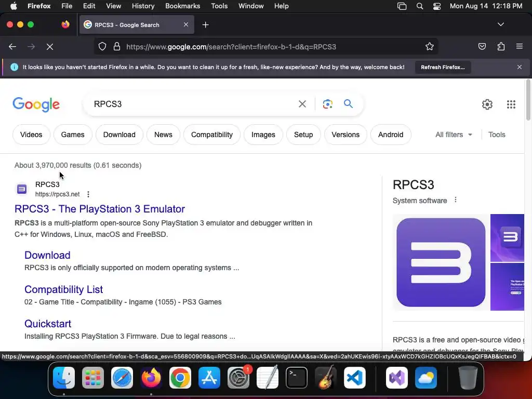Click the Refresh Firefox... button
The height and width of the screenshot is (399, 532).
pyautogui.click(x=443, y=67)
